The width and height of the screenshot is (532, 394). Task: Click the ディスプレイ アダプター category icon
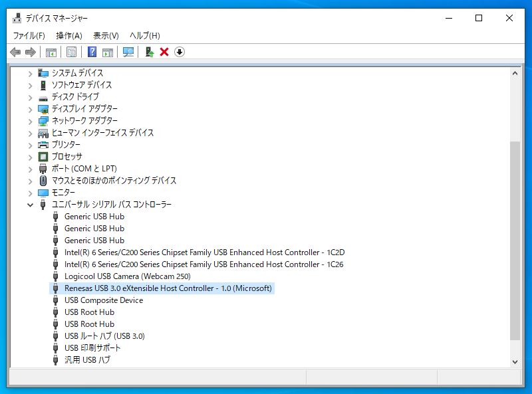click(x=43, y=109)
